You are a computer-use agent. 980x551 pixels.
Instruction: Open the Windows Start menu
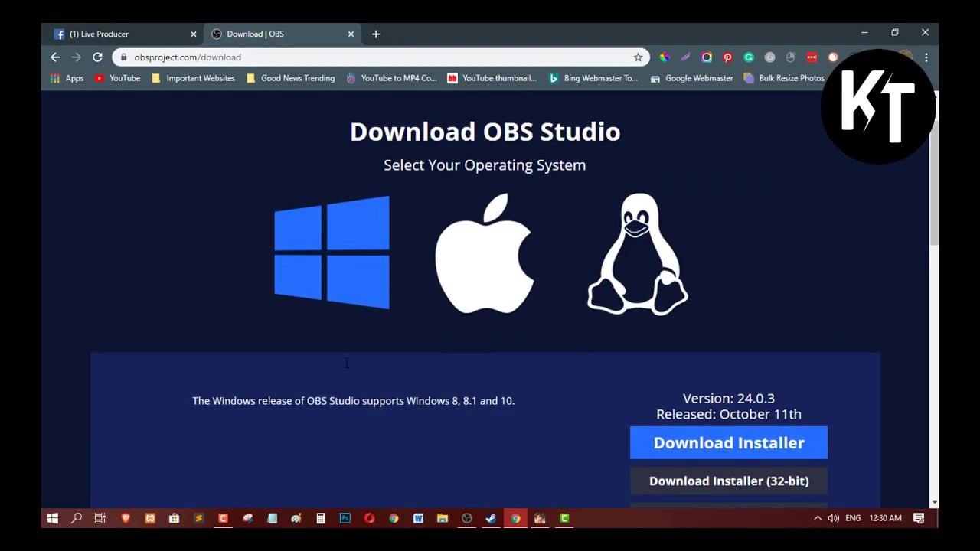pyautogui.click(x=52, y=518)
